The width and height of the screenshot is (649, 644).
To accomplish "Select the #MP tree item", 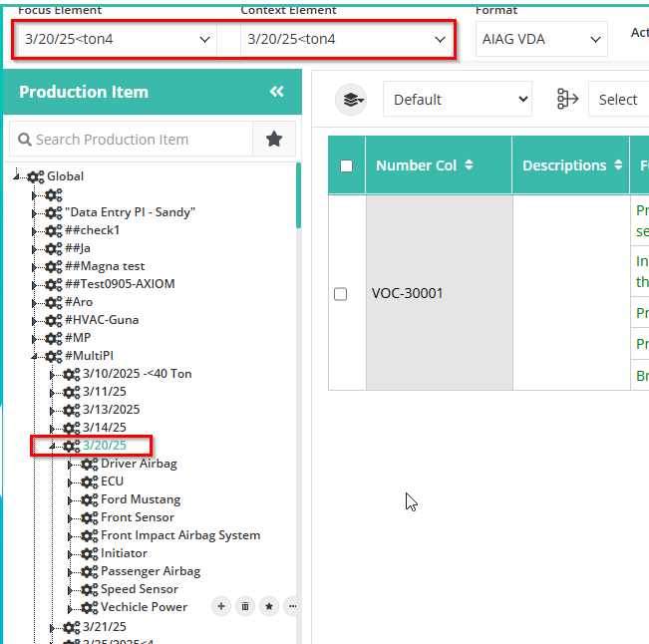I will [78, 338].
